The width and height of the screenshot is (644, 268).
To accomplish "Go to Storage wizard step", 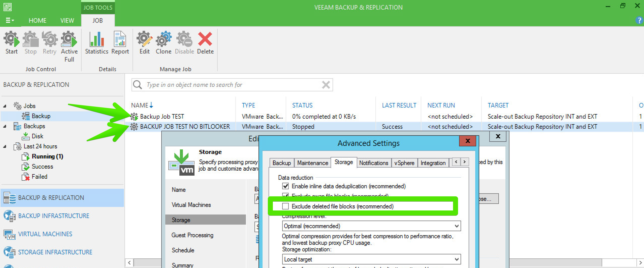I will coord(206,220).
